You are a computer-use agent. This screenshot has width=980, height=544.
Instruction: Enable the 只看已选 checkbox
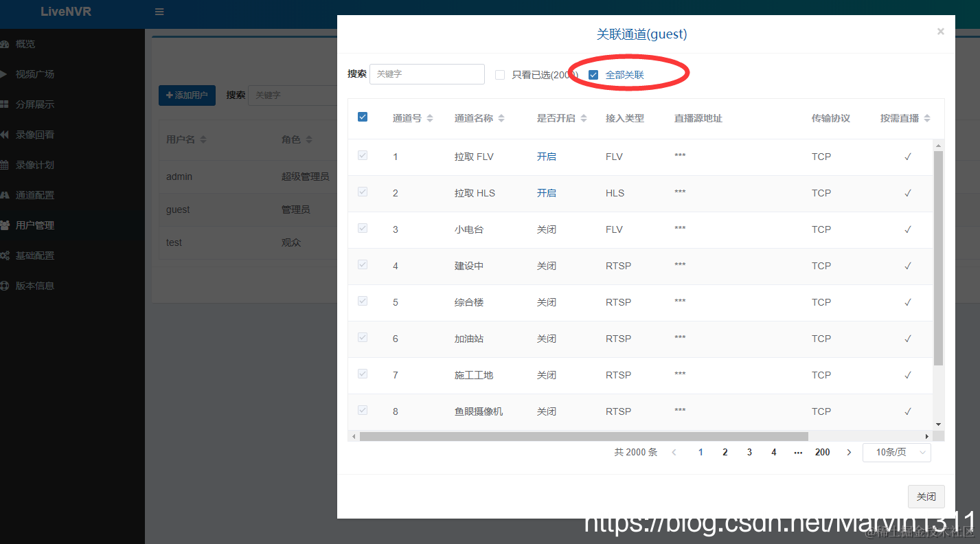[500, 74]
